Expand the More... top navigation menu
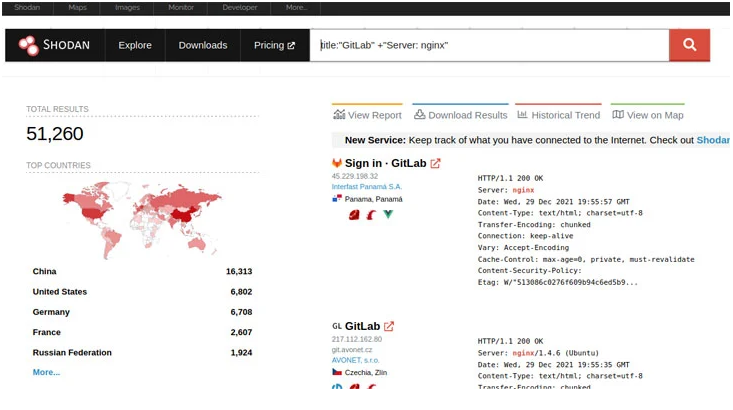This screenshot has height=410, width=733. tap(296, 7)
